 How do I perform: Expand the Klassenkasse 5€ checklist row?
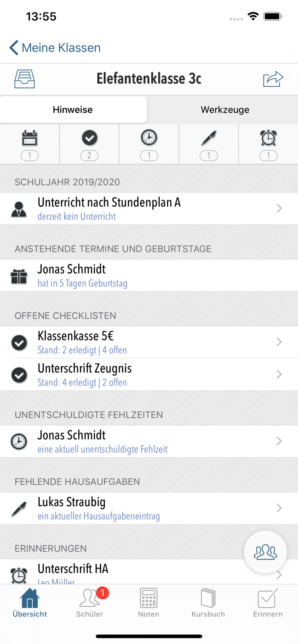click(x=149, y=341)
